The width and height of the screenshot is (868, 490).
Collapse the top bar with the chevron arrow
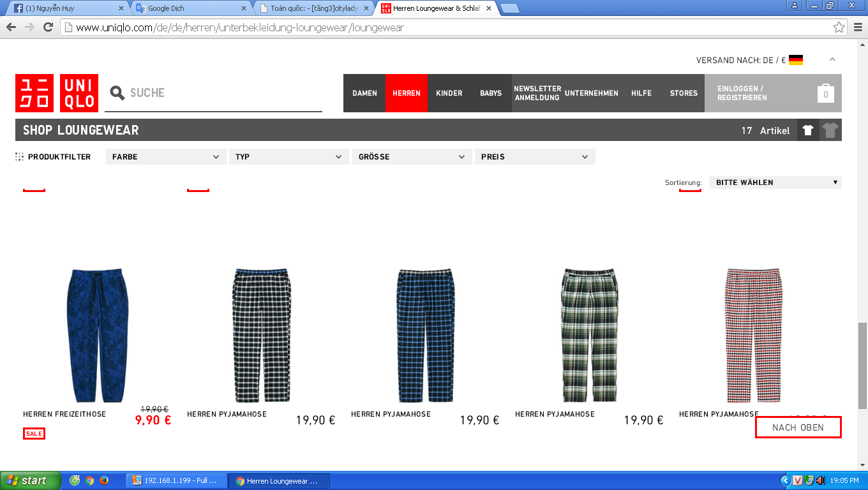tap(832, 60)
